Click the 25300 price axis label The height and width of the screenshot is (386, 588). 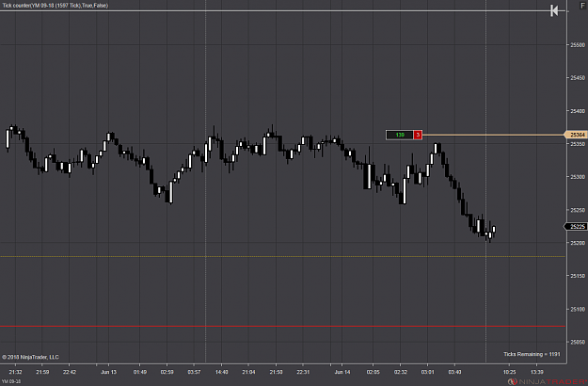click(x=578, y=177)
